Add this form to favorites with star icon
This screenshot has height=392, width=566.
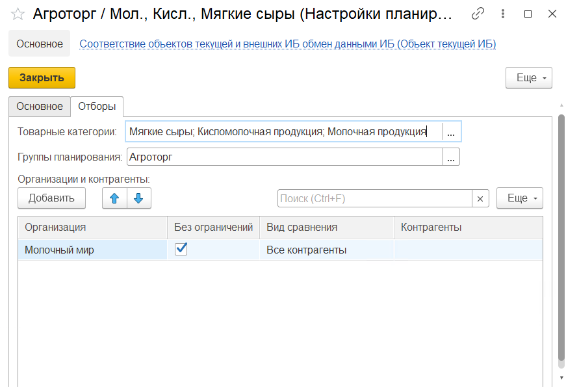18,14
